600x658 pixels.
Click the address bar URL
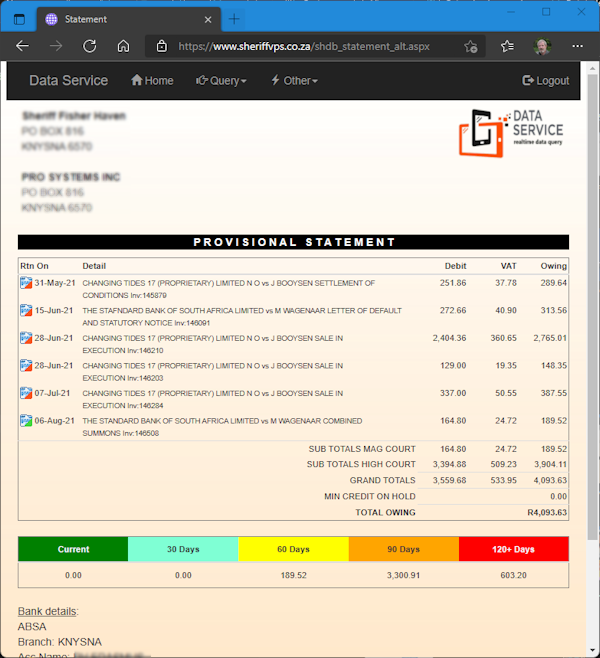pyautogui.click(x=304, y=46)
